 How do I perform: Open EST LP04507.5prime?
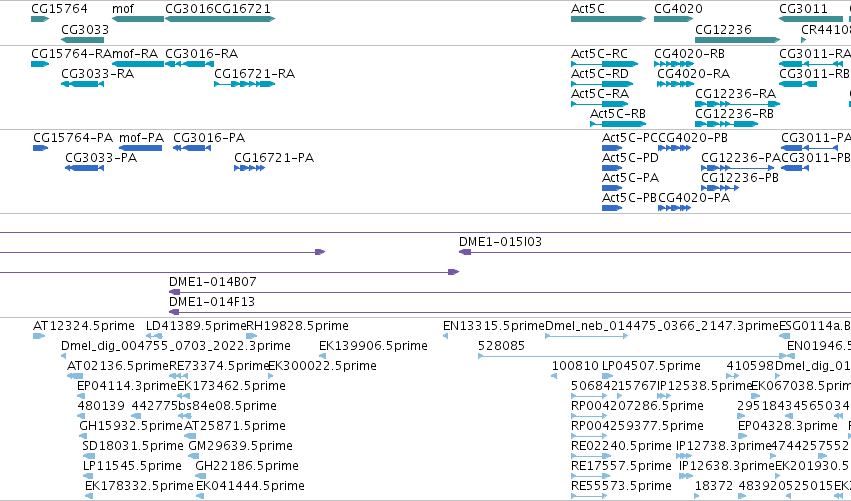[x=651, y=366]
